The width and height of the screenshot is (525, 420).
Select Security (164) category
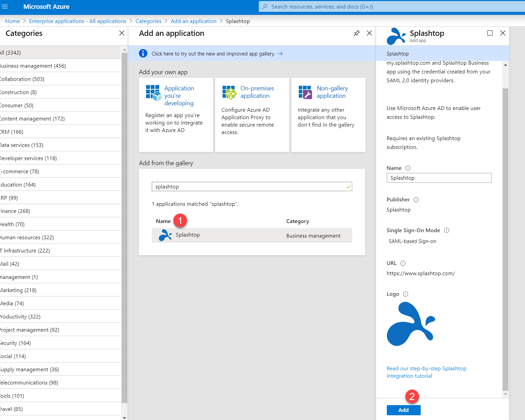tap(60, 343)
